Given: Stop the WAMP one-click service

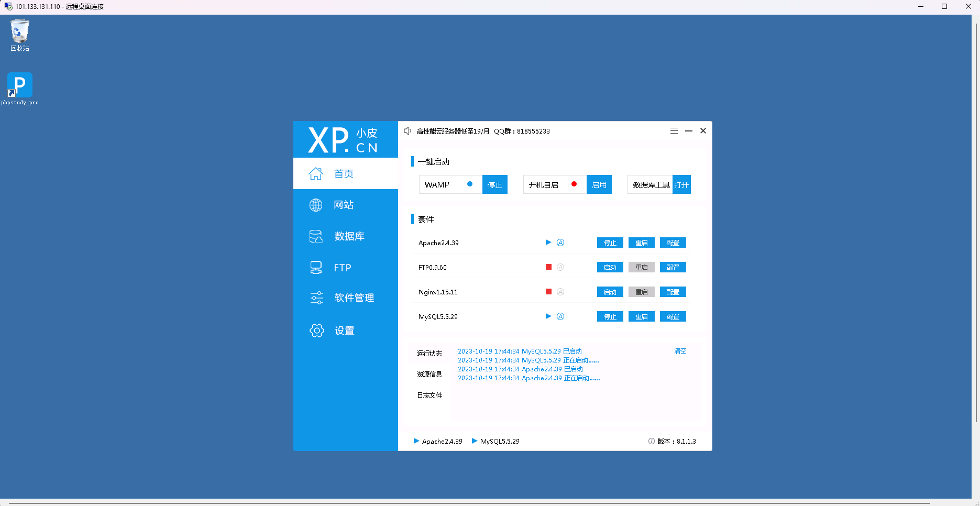Looking at the screenshot, I should click(495, 184).
